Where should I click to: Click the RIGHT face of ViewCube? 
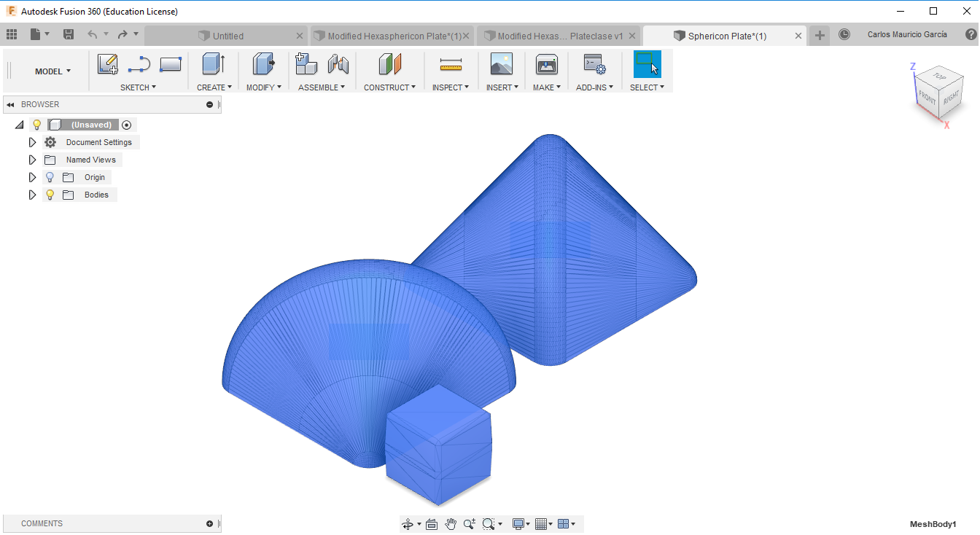[950, 98]
